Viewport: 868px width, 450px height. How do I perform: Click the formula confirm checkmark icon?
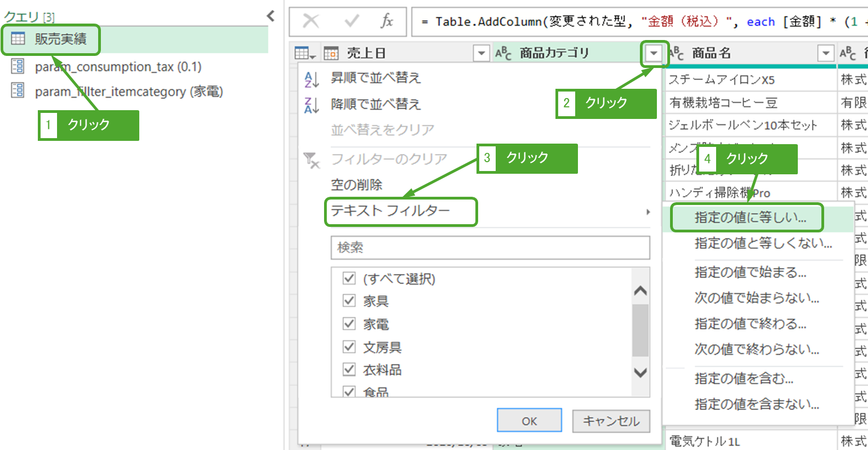click(351, 21)
